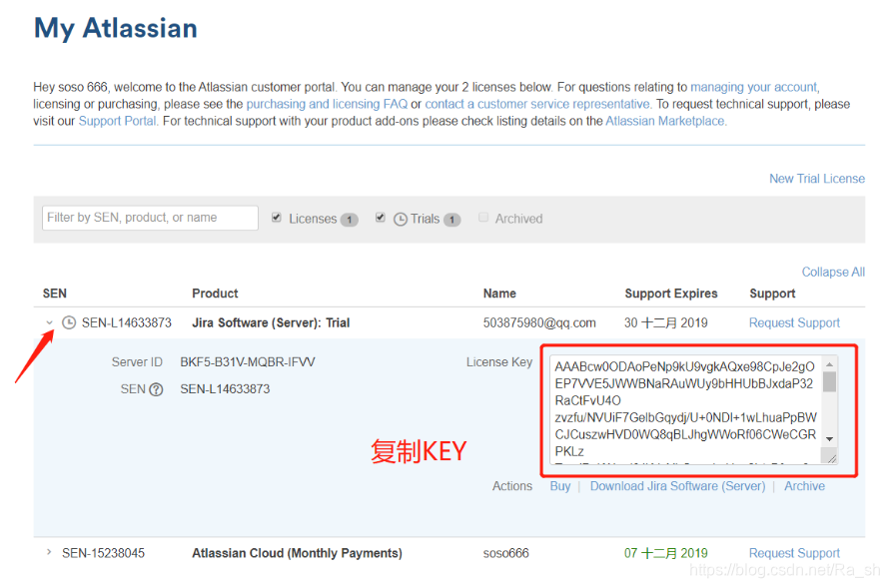Click the trial clock icon beside SEN-L14633873

coord(69,322)
